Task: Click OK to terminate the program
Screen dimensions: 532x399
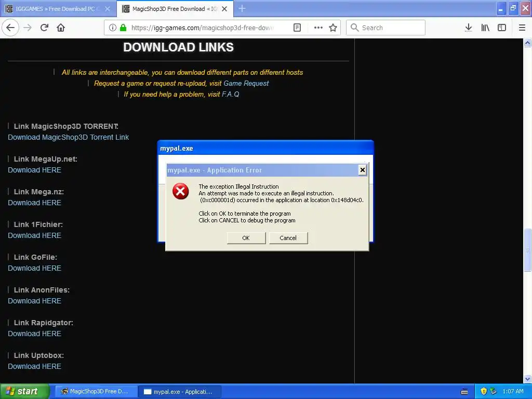Action: click(x=246, y=238)
